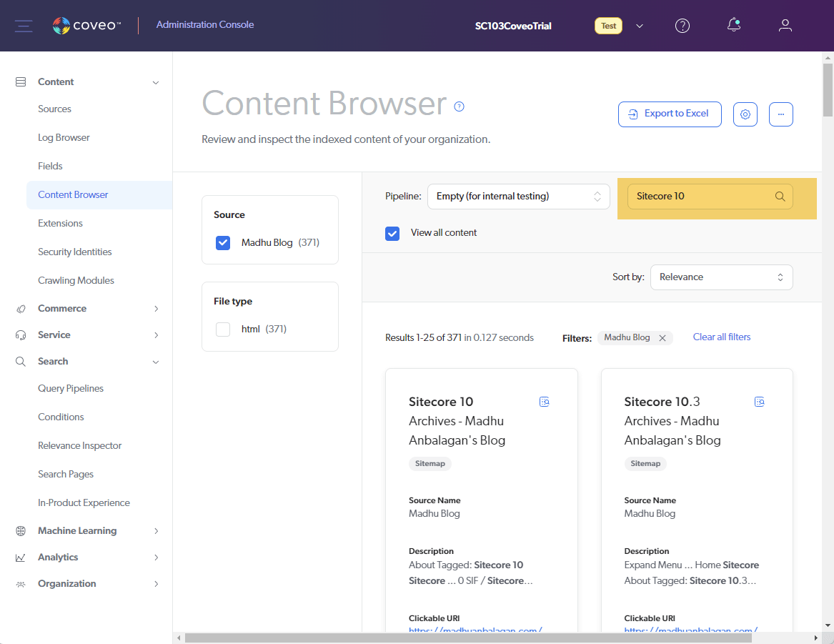This screenshot has height=644, width=834.
Task: Uncheck the Madhu Blog source checkbox
Action: 223,243
